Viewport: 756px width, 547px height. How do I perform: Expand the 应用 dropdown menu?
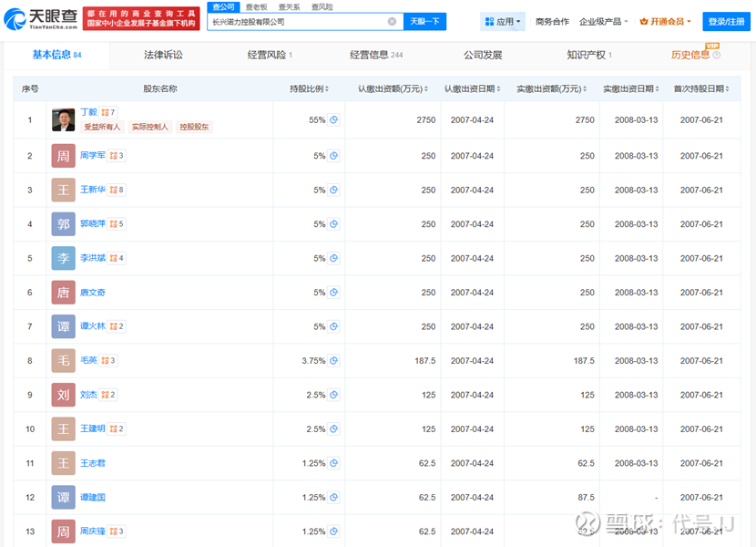pos(502,21)
